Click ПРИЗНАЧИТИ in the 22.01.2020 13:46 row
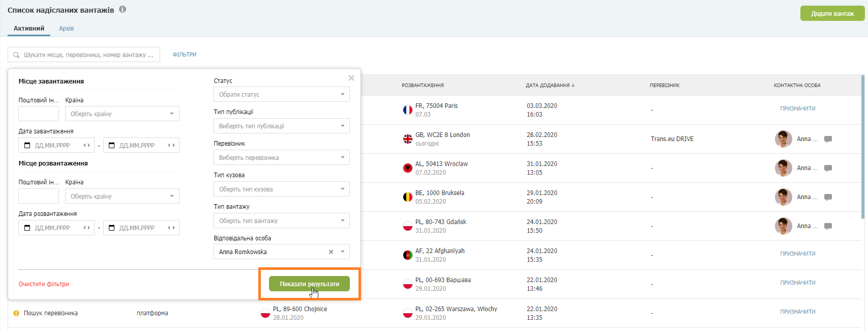Image resolution: width=868 pixels, height=331 pixels. pos(798,283)
